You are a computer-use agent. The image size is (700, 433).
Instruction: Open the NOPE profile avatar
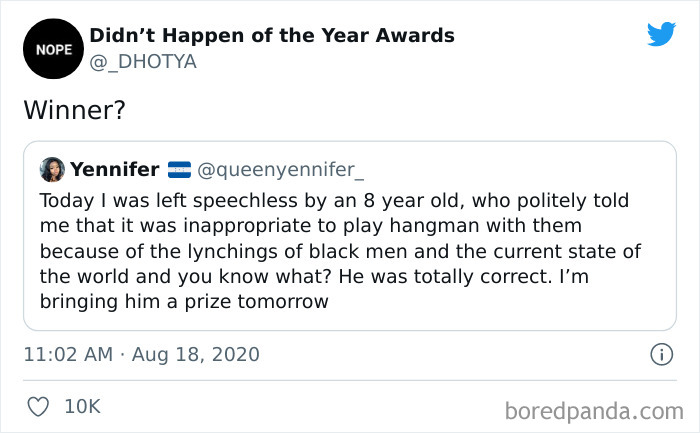coord(47,48)
